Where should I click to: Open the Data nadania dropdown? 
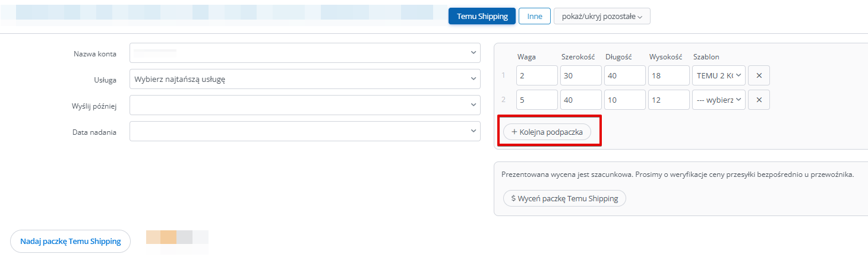pyautogui.click(x=304, y=131)
